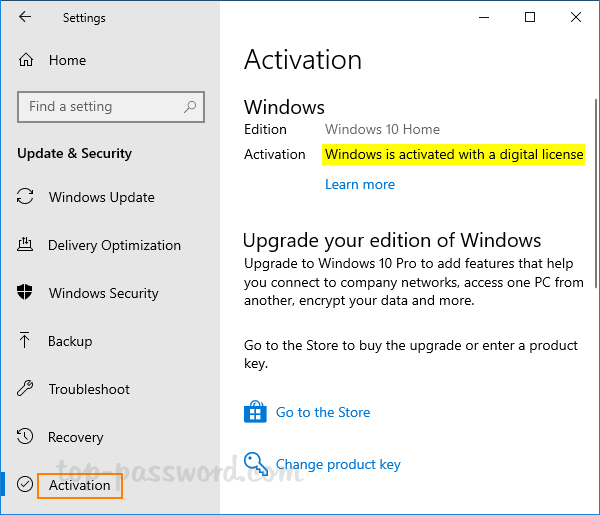Click the Home icon in sidebar

[x=26, y=60]
